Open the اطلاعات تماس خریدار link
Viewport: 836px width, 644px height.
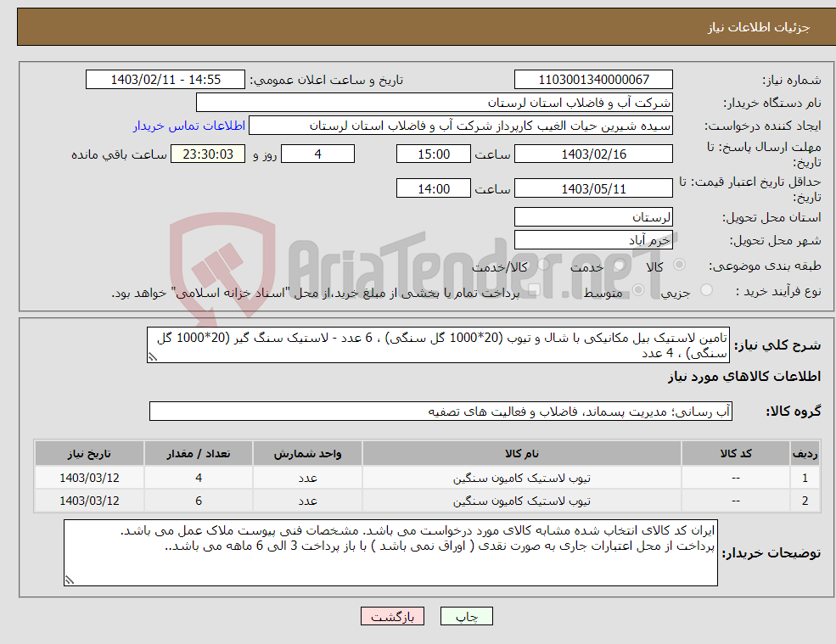click(189, 126)
